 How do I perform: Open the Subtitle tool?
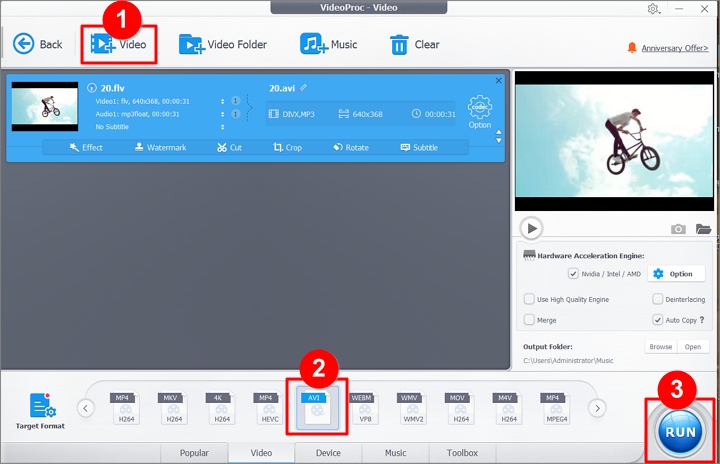pyautogui.click(x=419, y=147)
